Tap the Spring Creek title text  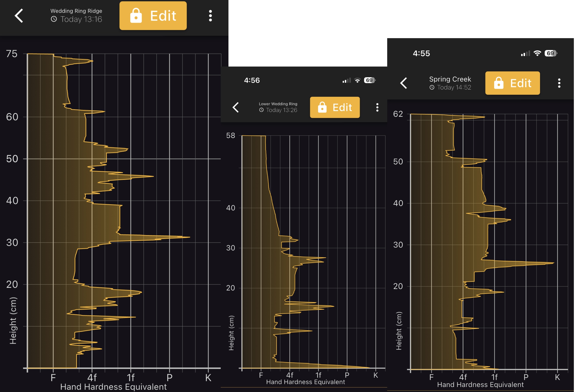(450, 79)
